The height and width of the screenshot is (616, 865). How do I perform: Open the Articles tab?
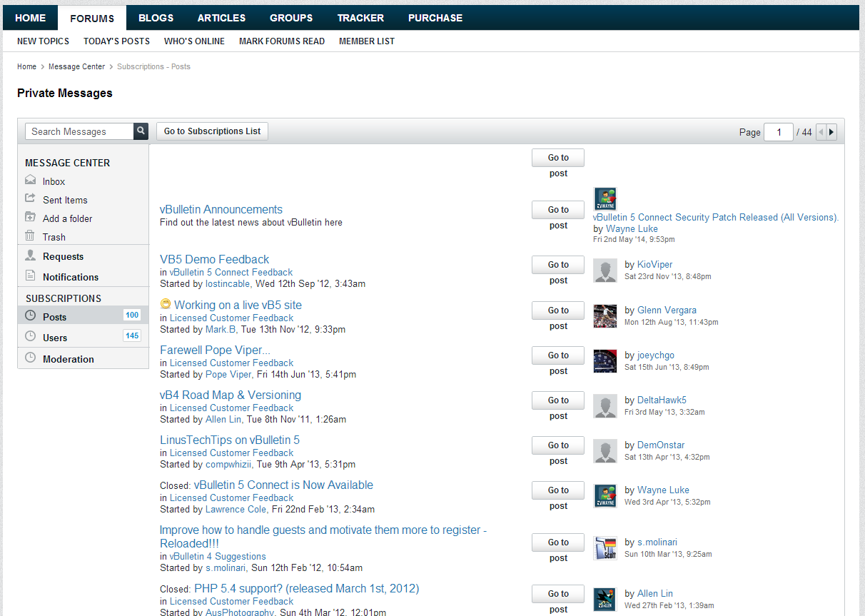(221, 18)
